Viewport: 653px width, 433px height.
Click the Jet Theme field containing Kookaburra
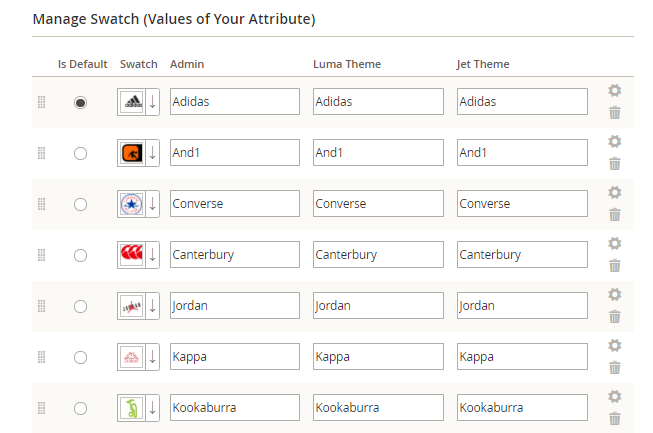tap(522, 408)
